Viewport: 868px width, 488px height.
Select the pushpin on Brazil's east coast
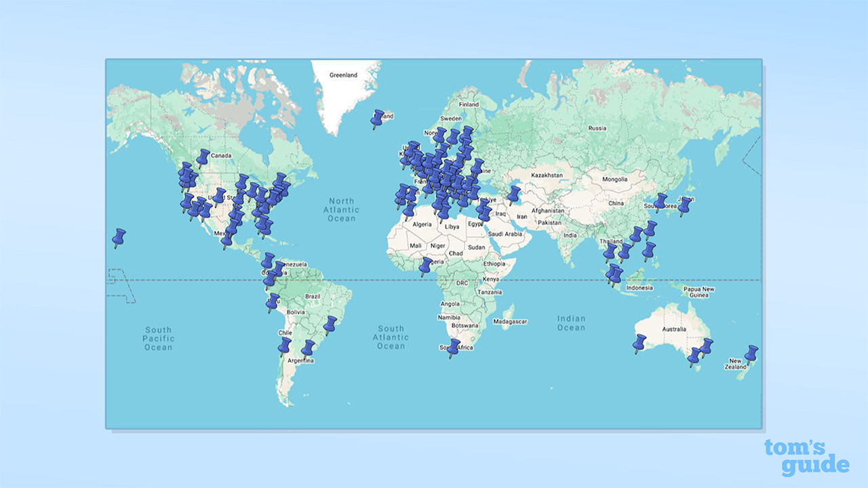point(330,325)
